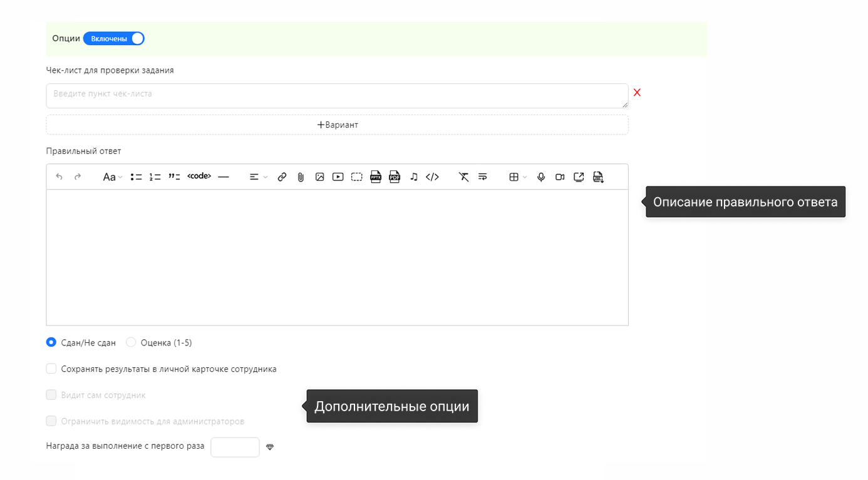The height and width of the screenshot is (480, 868).
Task: Add audio with the music note
Action: point(413,177)
